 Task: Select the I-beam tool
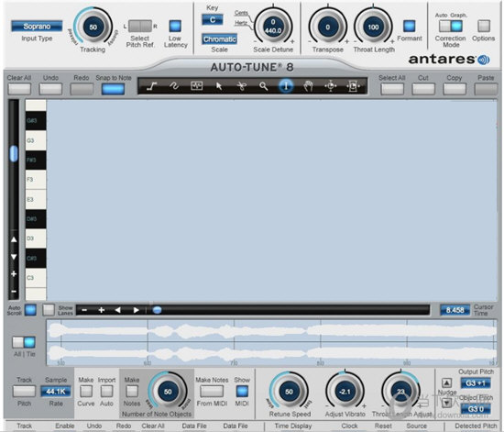pos(286,86)
